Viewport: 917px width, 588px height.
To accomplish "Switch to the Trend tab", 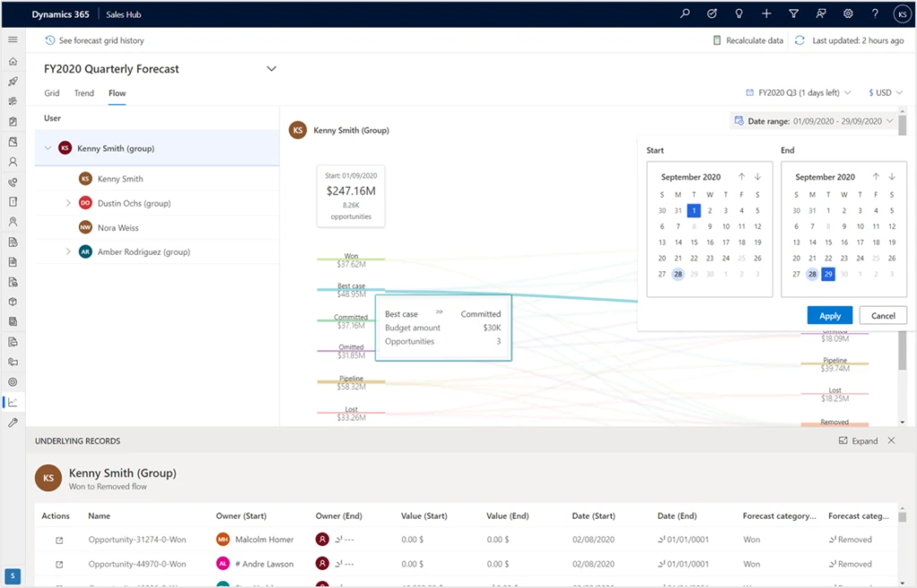I will [83, 92].
